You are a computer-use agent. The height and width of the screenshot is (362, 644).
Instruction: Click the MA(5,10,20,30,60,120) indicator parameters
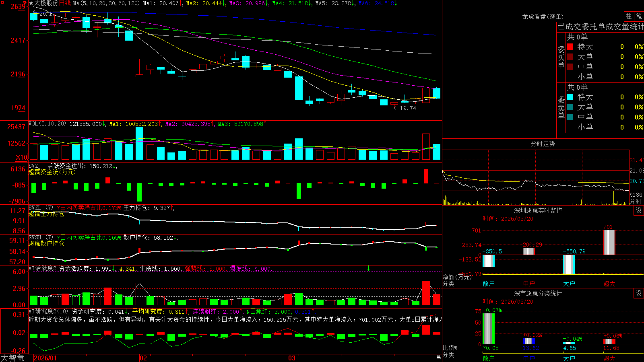[x=106, y=3]
